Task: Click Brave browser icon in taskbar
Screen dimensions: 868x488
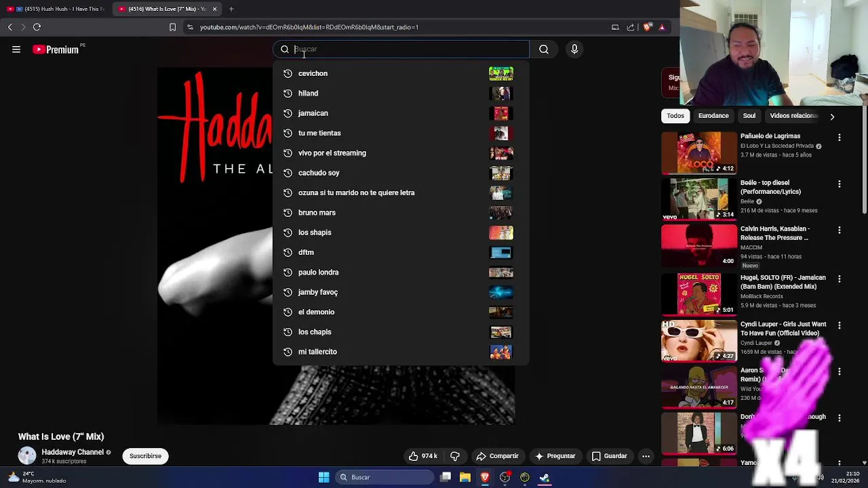Action: pyautogui.click(x=485, y=477)
